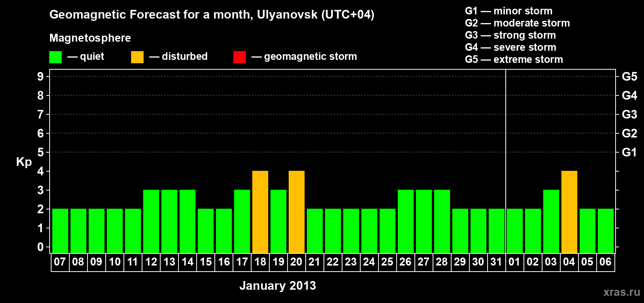644x303 pixels.
Task: Click the 'quiet' legend label
Action: click(92, 57)
